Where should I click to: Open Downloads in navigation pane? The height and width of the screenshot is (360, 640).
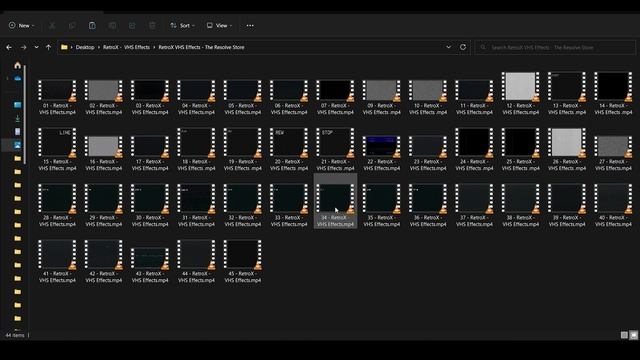18,118
